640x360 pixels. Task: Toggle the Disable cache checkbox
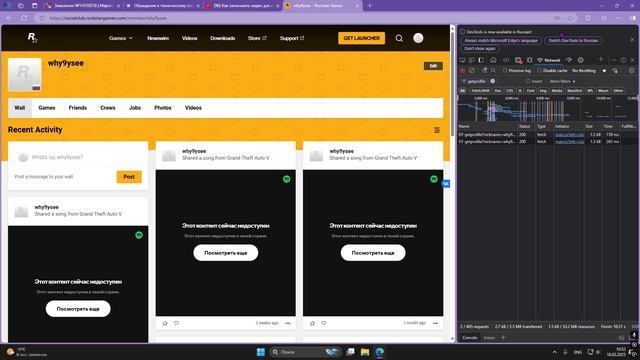(539, 71)
